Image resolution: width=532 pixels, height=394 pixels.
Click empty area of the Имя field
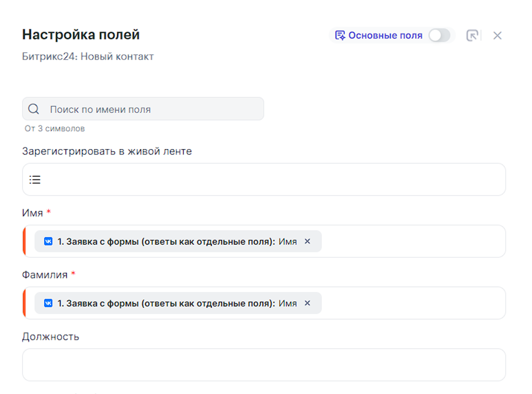tap(412, 241)
